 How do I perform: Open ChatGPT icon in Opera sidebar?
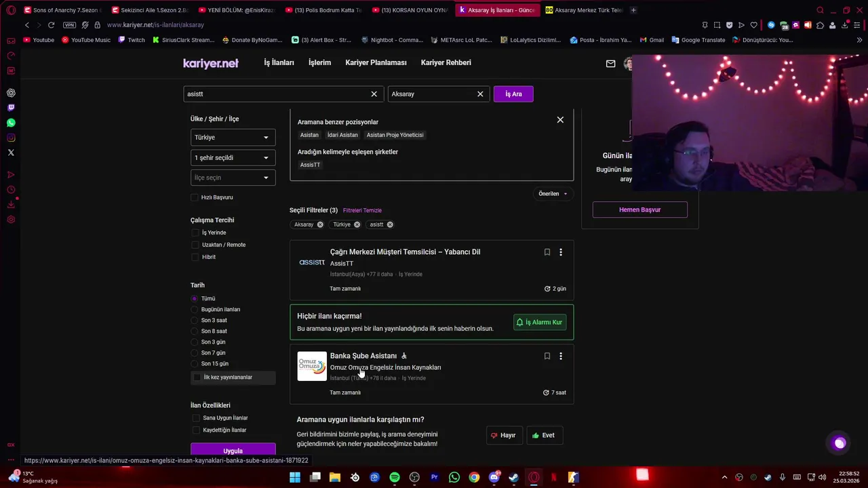(11, 93)
